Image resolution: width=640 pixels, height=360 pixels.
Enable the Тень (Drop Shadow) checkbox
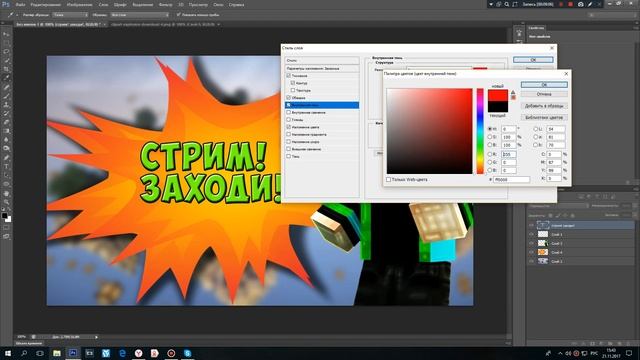(289, 156)
